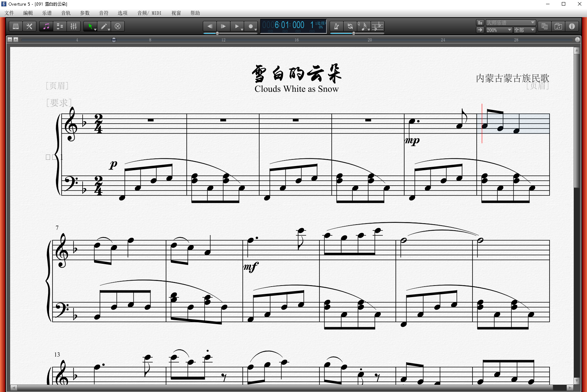
Task: Open the record options dropdown arrow
Action: (x=256, y=30)
